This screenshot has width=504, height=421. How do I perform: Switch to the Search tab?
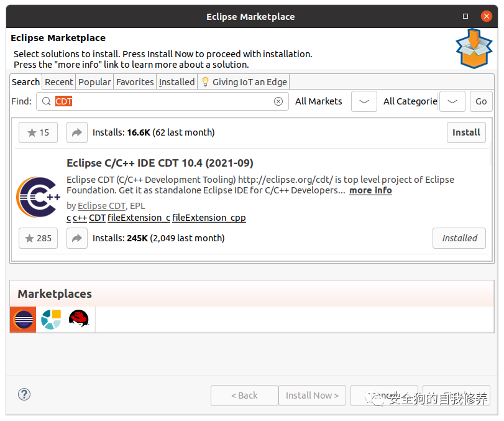click(x=25, y=82)
